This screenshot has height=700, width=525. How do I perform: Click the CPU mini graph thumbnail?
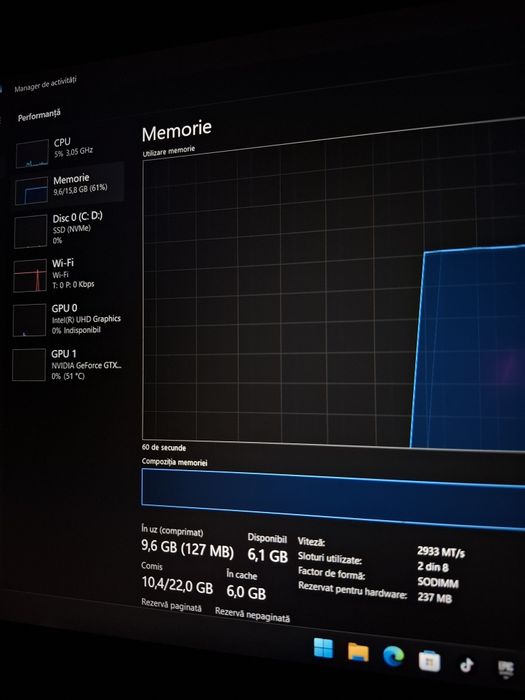click(32, 154)
